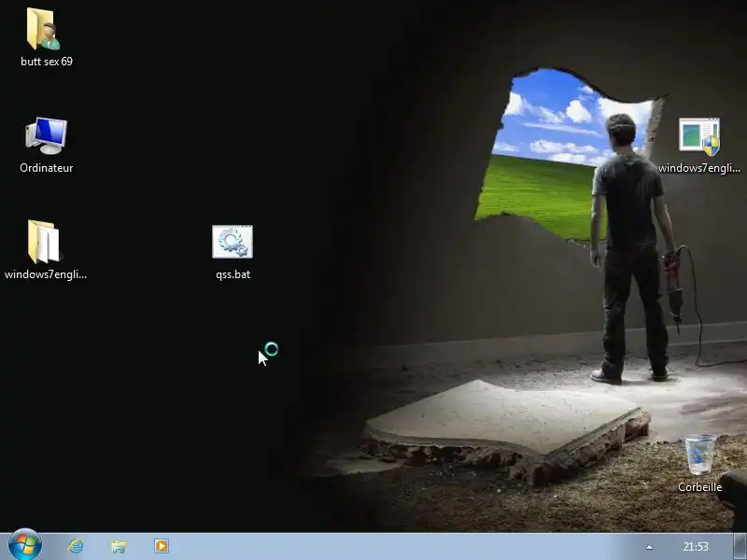Select the qss.bat batch file icon
The height and width of the screenshot is (560, 747).
233,242
